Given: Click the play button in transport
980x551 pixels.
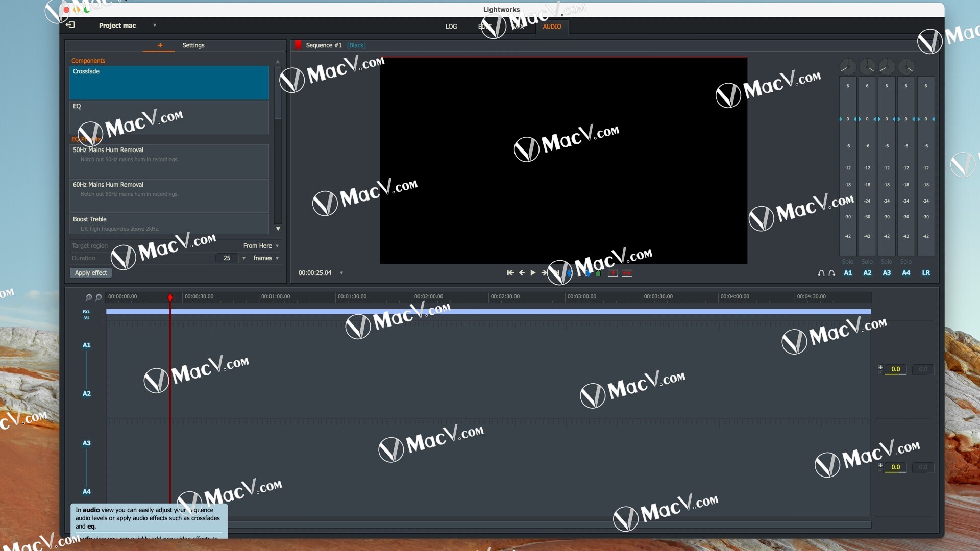Looking at the screenshot, I should [533, 272].
